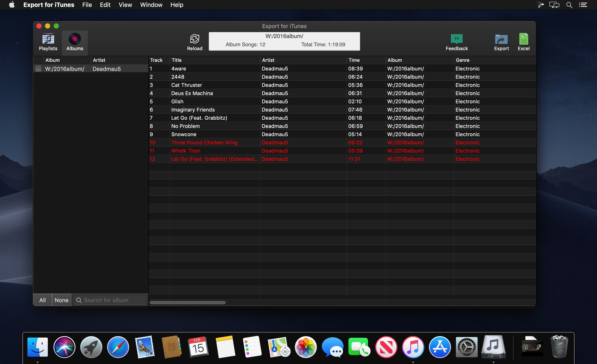Screen dimensions: 597x364
Task: Open the File menu
Action: pos(87,5)
